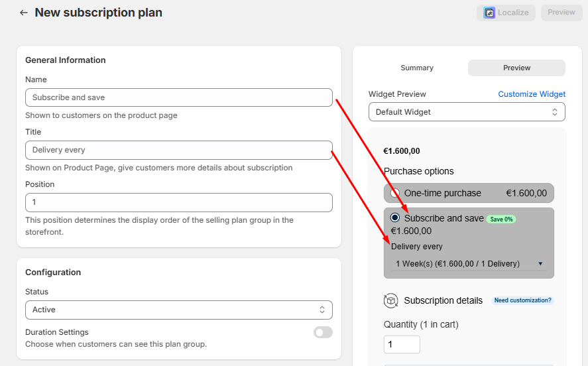Click the Customize Widget link
588x366 pixels.
(x=532, y=94)
